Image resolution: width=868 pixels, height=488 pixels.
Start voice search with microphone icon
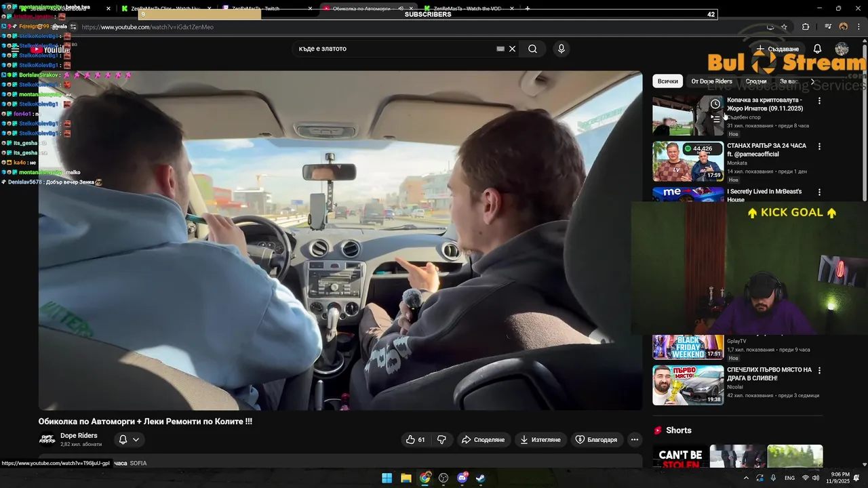pyautogui.click(x=561, y=49)
